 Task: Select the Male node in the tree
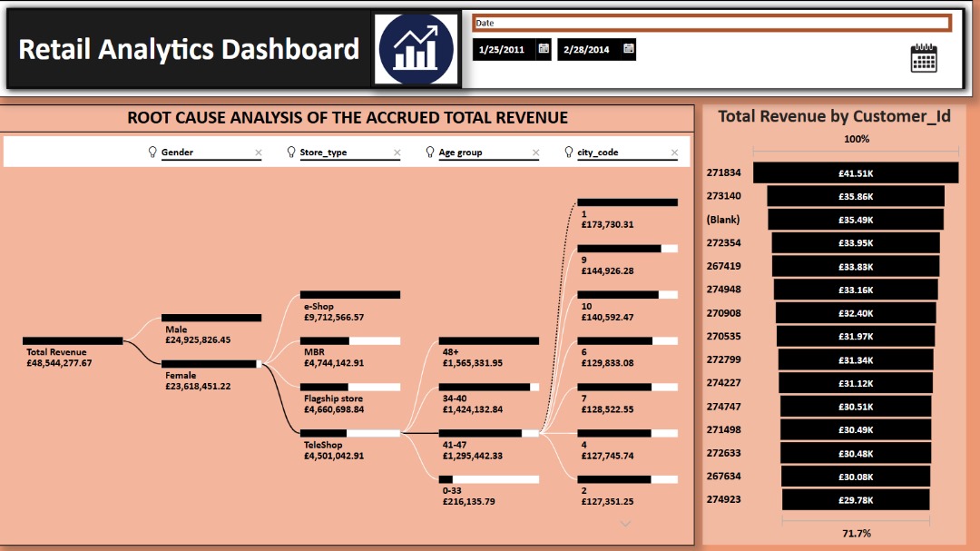[x=211, y=318]
